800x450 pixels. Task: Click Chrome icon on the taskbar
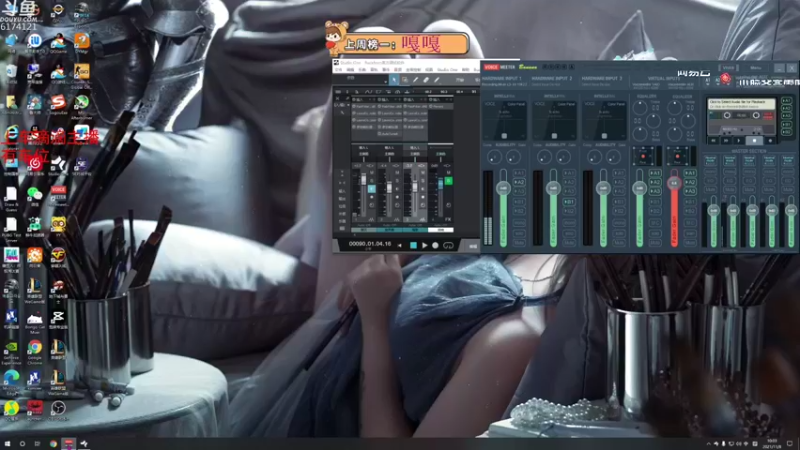coord(53,444)
